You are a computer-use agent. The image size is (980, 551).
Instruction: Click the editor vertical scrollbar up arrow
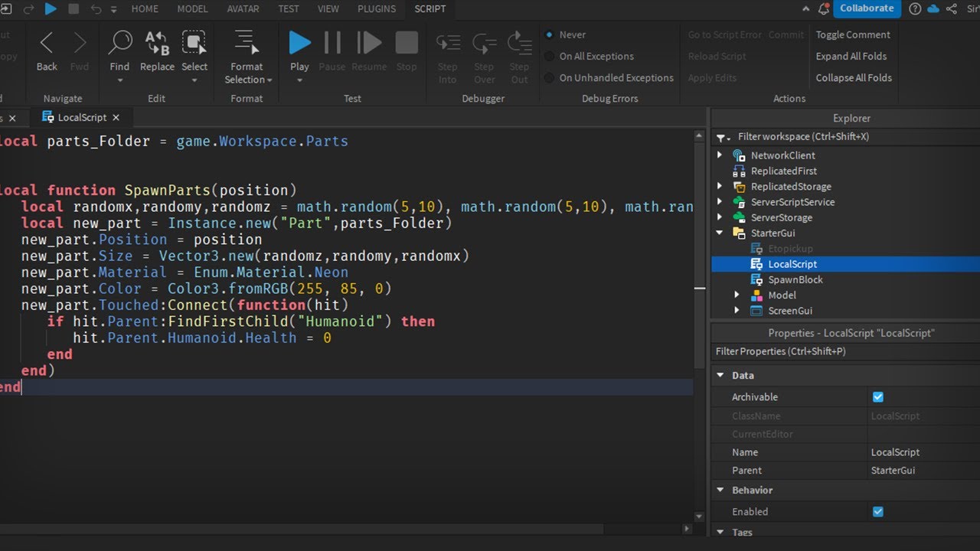[699, 135]
